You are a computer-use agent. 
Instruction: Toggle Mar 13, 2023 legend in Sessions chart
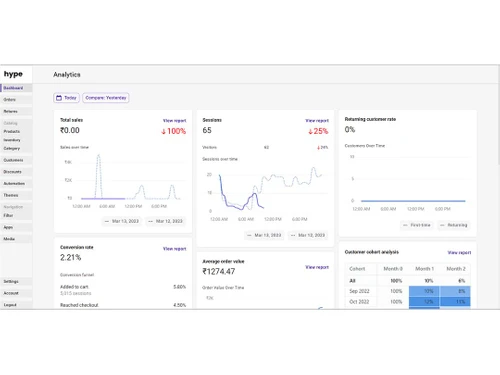264,235
